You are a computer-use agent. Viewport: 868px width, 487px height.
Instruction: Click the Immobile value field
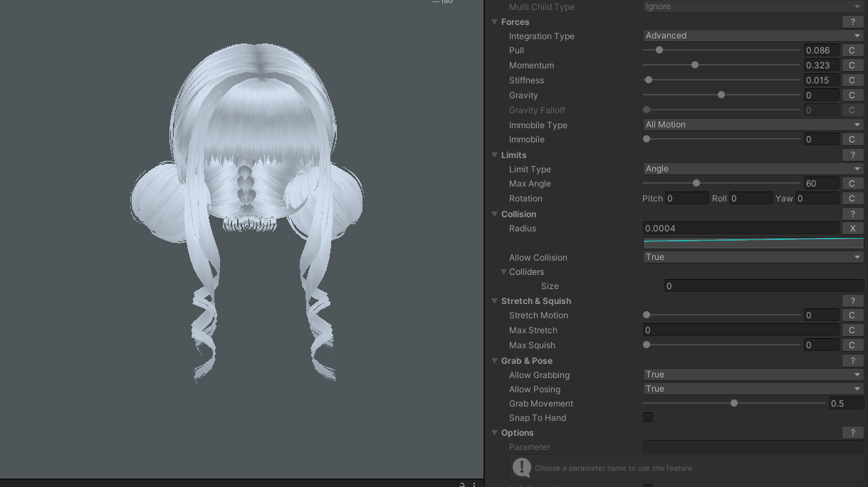tap(821, 140)
